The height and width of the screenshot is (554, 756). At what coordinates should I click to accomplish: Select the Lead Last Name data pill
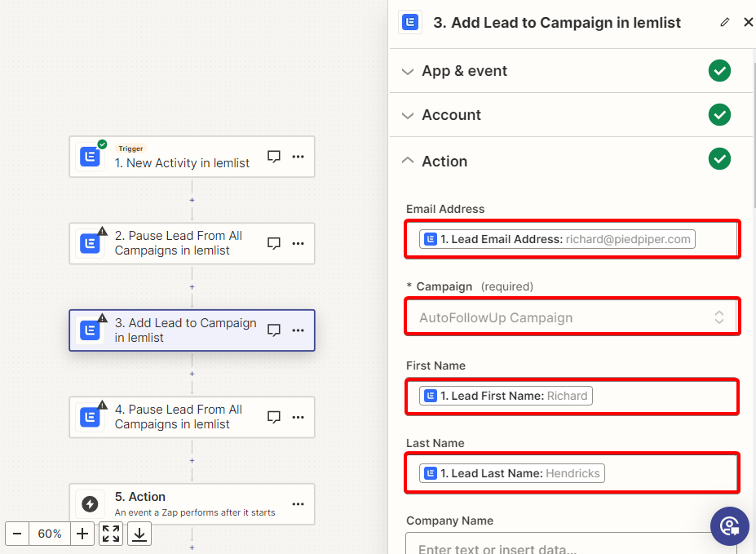512,473
